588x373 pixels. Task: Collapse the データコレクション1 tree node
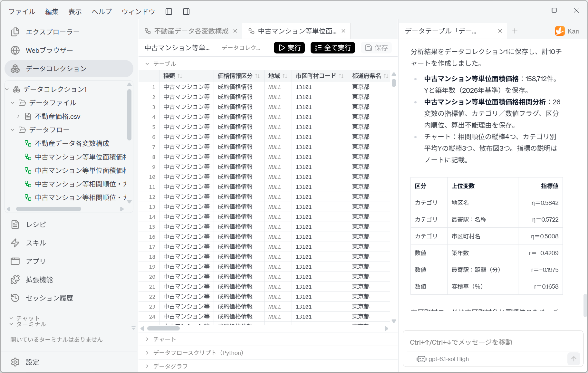point(7,89)
